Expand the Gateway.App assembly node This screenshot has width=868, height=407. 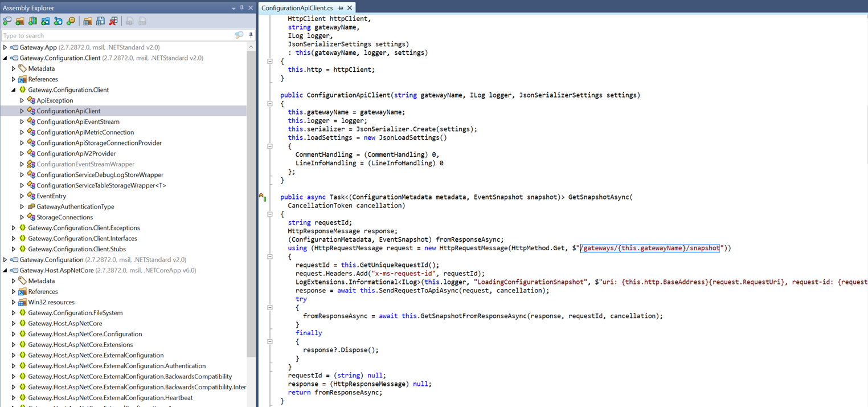click(5, 47)
